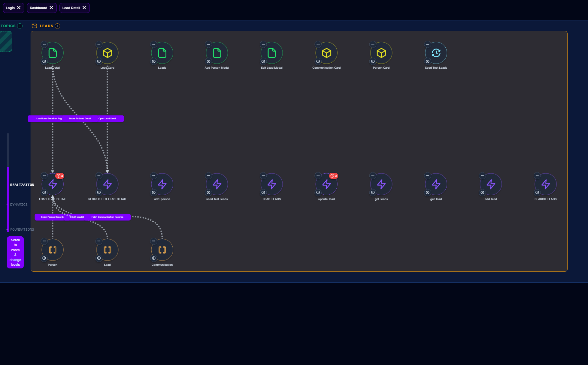Add a new topic with plus button
This screenshot has width=588, height=365.
tap(20, 26)
